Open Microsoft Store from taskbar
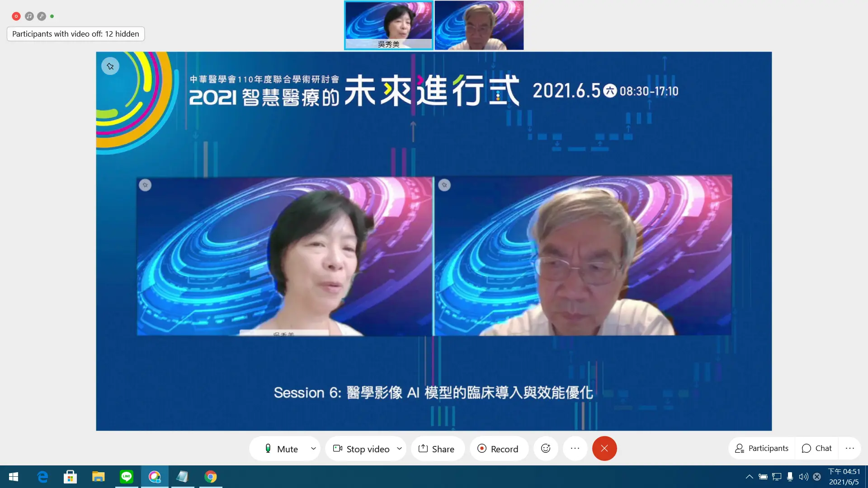Image resolution: width=868 pixels, height=488 pixels. [x=71, y=477]
